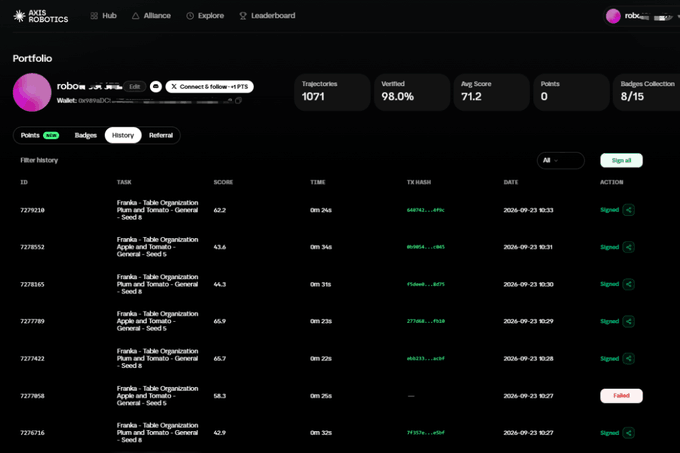Click the Trajectories 1071 stat card
This screenshot has width=680, height=453.
coord(332,92)
